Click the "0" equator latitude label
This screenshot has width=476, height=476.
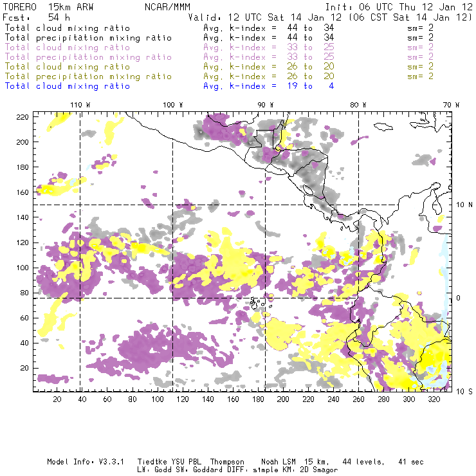(x=459, y=298)
